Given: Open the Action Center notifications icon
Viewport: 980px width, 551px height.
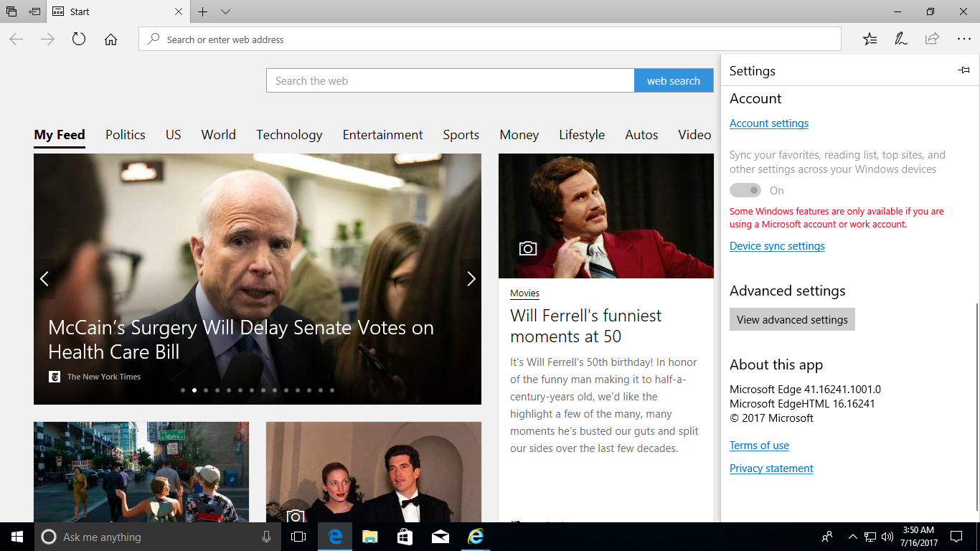Looking at the screenshot, I should [956, 537].
